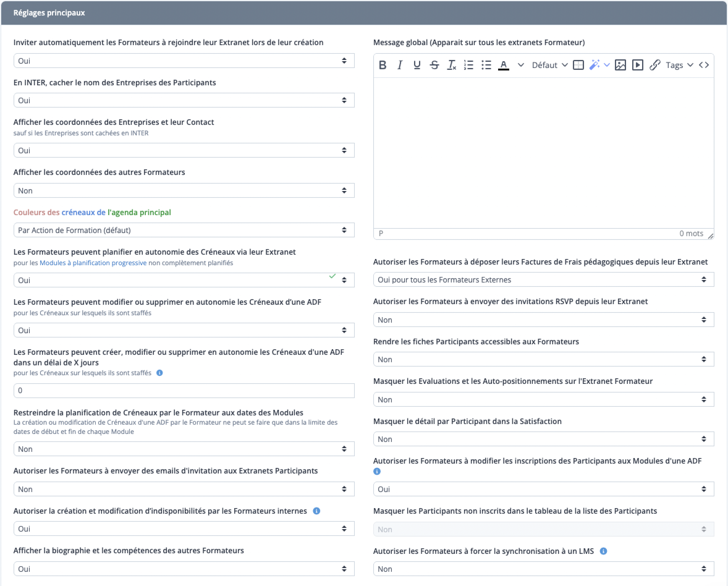Open the text color picker arrow

pyautogui.click(x=521, y=65)
